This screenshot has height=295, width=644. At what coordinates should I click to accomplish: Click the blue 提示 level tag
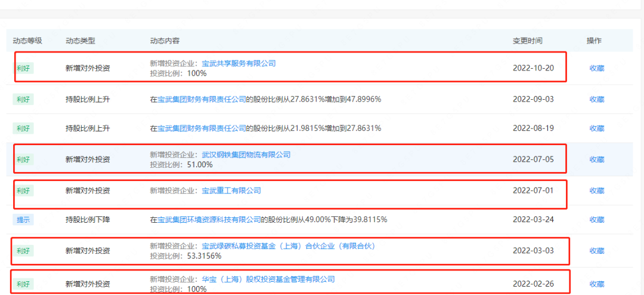pos(23,220)
